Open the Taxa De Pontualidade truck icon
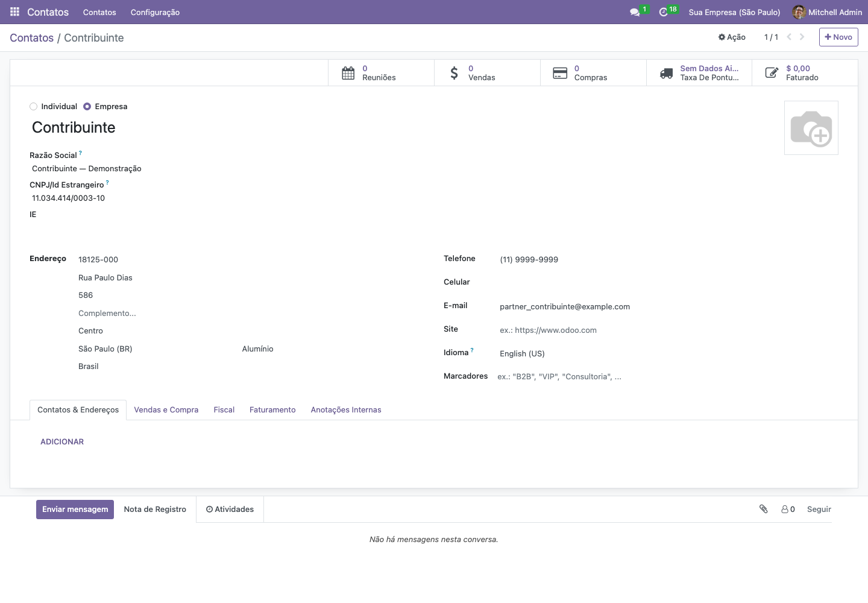The height and width of the screenshot is (603, 868). [x=666, y=73]
